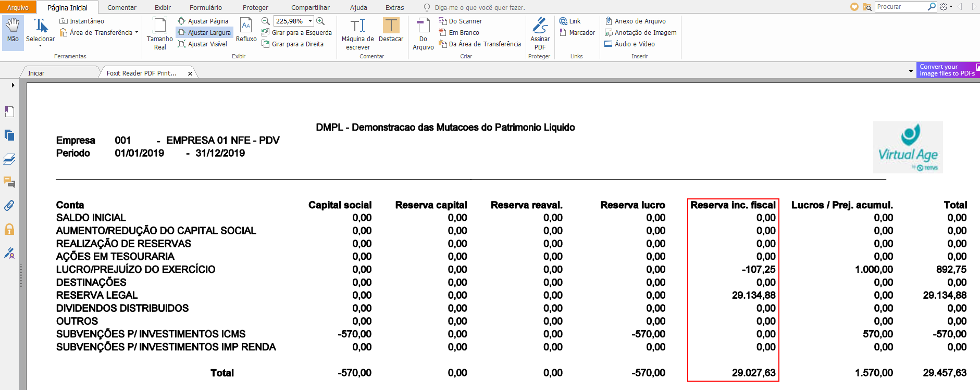980x390 pixels.
Task: Select Ajustar Visível fit option
Action: click(203, 44)
